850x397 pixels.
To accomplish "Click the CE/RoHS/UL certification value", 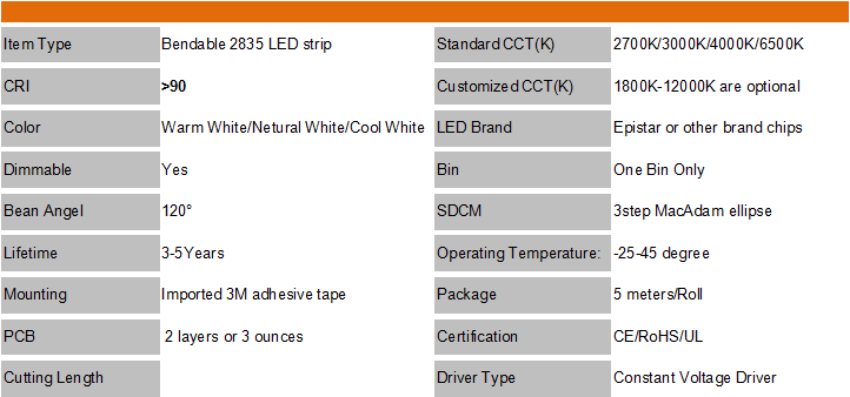I will [658, 336].
